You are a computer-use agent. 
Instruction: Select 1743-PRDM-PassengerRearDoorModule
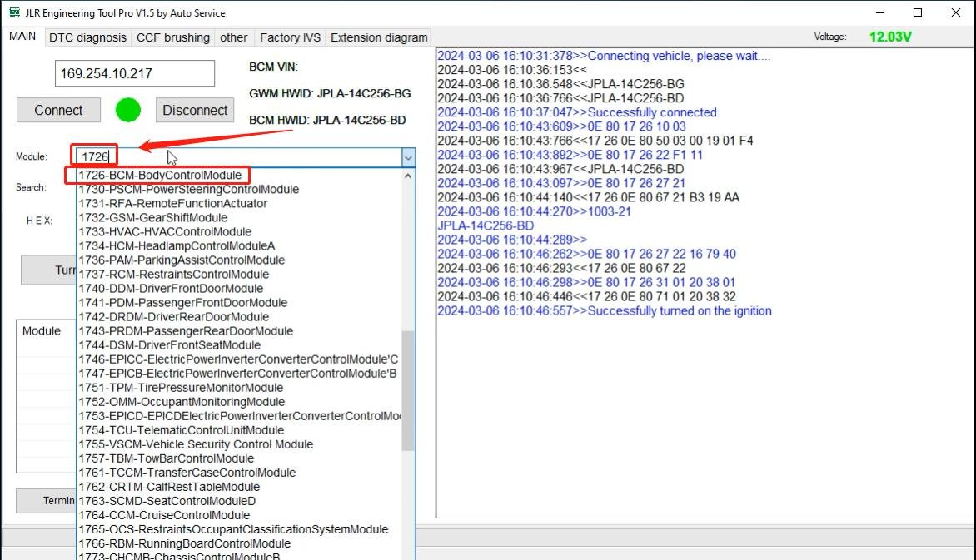(x=239, y=331)
